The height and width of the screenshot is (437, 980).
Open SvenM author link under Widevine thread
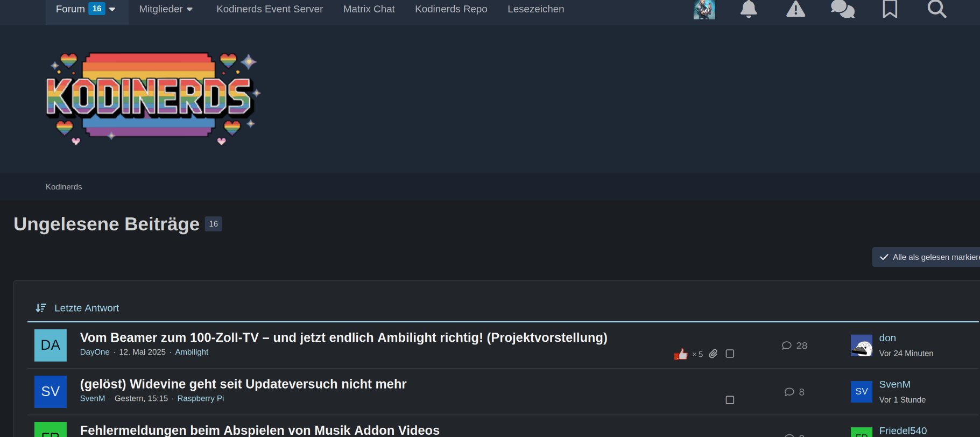[x=93, y=398]
